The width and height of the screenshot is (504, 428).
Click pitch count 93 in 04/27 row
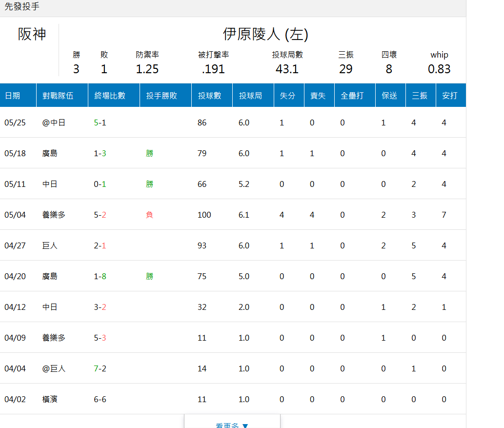pyautogui.click(x=202, y=245)
